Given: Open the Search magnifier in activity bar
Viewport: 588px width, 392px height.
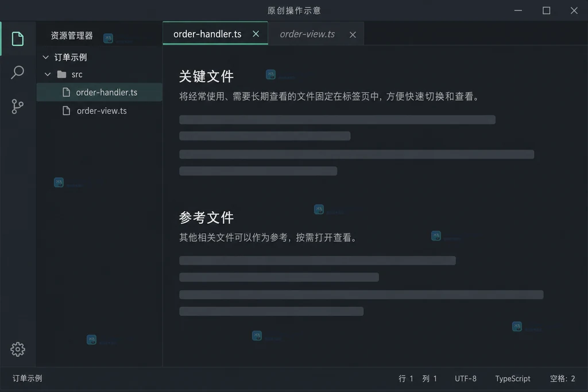Looking at the screenshot, I should [18, 72].
